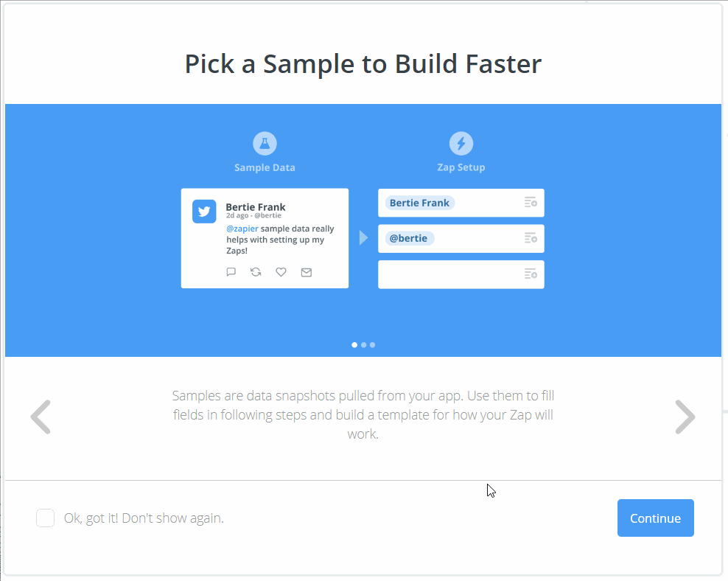
Task: Select the second carousel dot
Action: [363, 344]
